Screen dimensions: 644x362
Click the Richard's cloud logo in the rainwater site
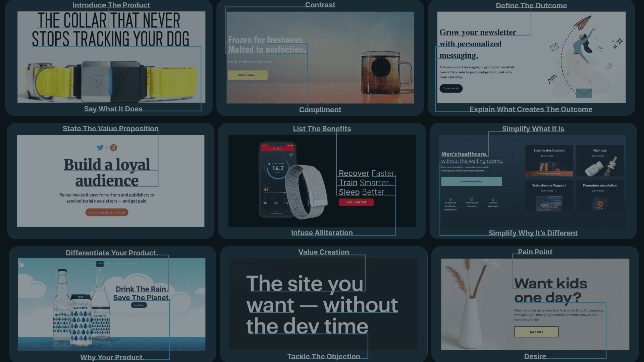(x=21, y=264)
